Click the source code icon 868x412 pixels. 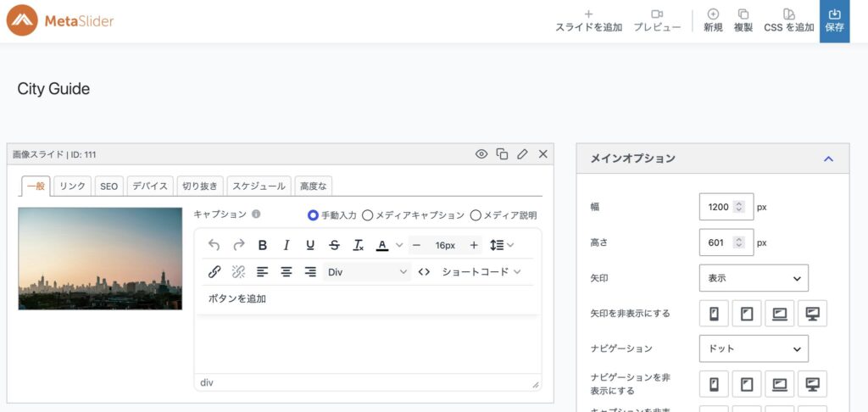point(424,272)
